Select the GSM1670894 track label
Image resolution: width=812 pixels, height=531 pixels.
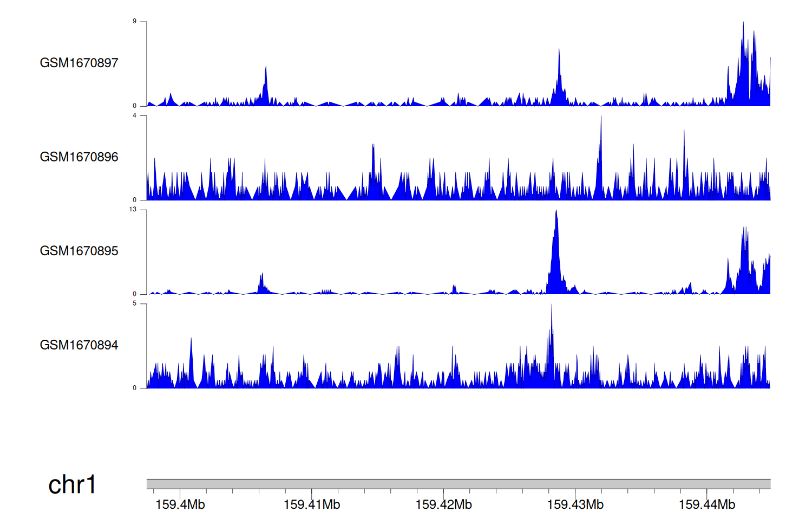(x=79, y=345)
